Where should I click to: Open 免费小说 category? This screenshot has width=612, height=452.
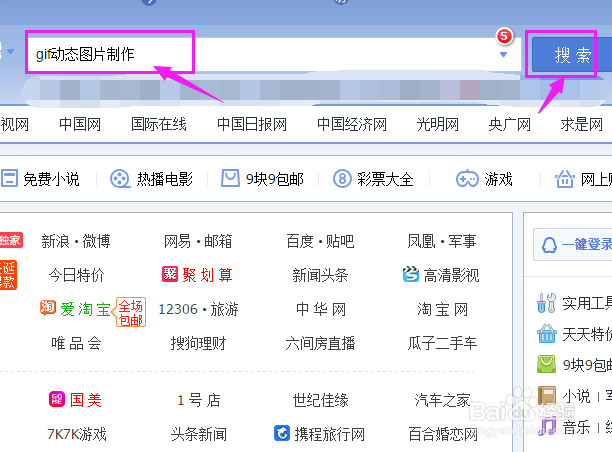[x=51, y=179]
